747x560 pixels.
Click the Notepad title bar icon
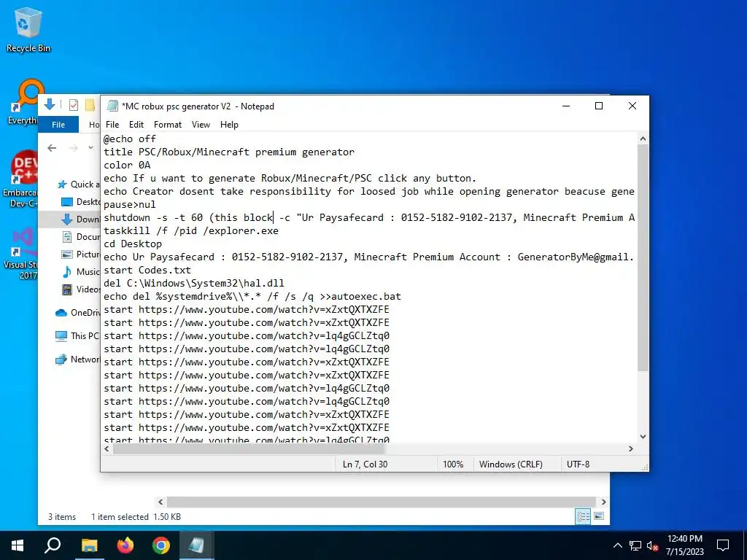112,106
